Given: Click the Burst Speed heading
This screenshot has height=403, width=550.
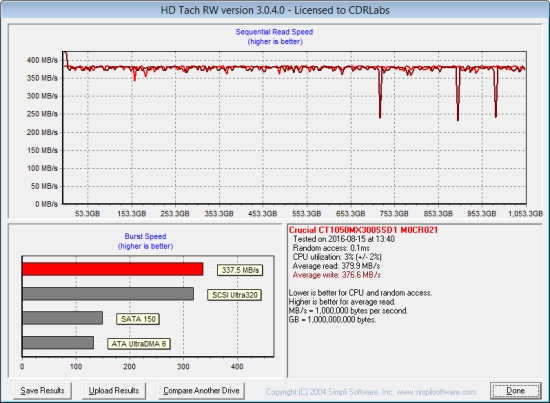Looking at the screenshot, I should [x=145, y=236].
